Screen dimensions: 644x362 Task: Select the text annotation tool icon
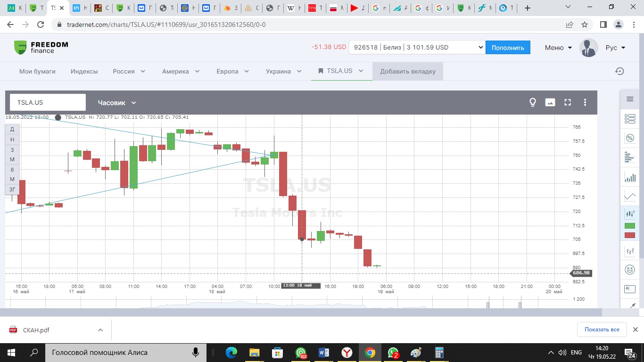630,289
